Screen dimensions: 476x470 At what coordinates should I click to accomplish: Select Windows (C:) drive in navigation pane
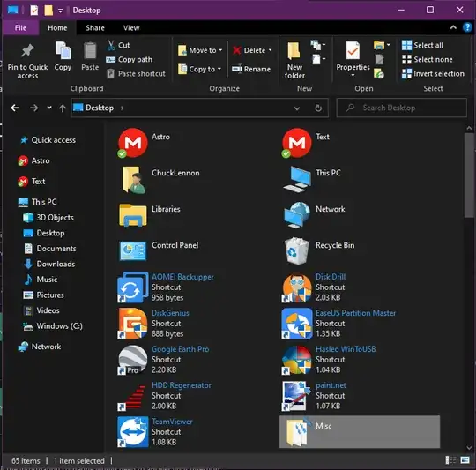(x=54, y=326)
